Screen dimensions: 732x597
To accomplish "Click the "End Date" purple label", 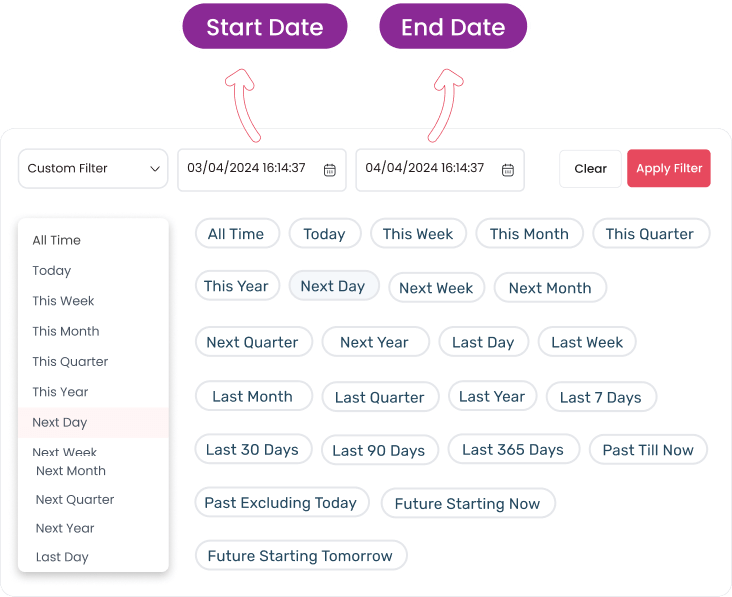I will 453,28.
